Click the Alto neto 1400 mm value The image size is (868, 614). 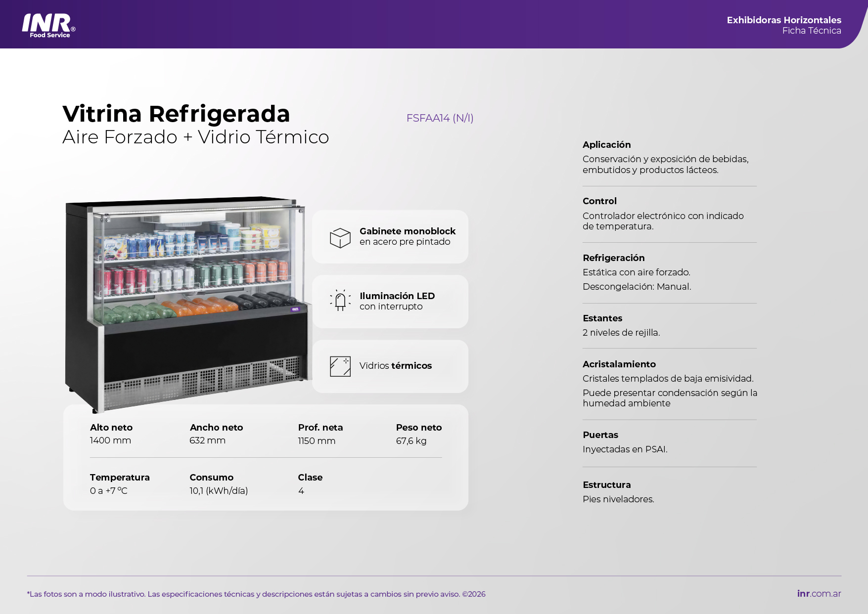coord(110,440)
